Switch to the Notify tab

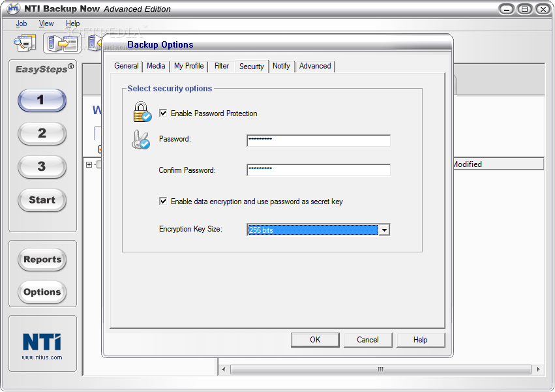coord(281,66)
